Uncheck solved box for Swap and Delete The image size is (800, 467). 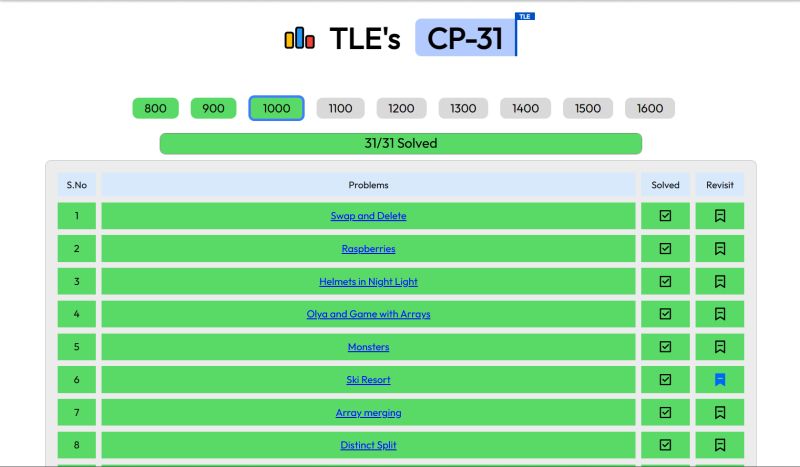point(665,216)
